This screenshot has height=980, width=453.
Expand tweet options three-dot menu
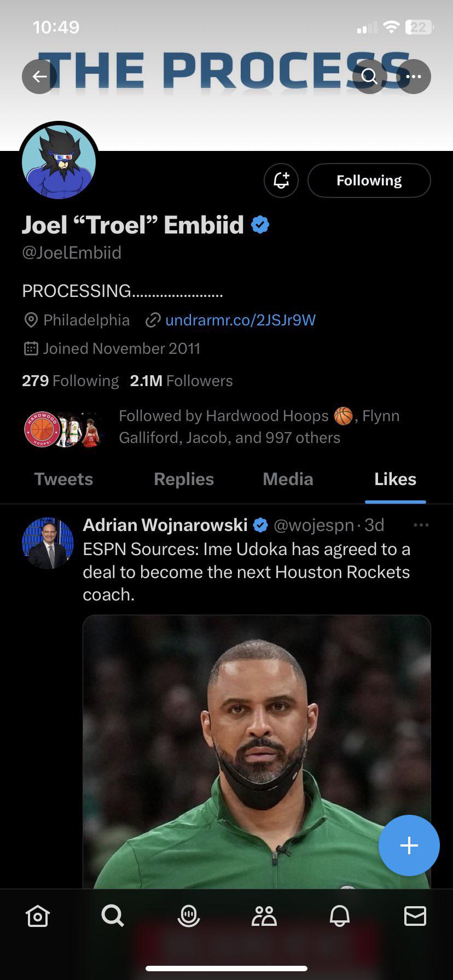[x=421, y=525]
